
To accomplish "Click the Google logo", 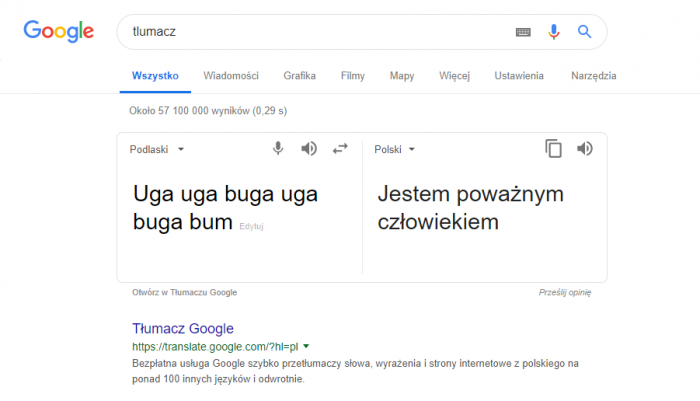I will point(59,31).
